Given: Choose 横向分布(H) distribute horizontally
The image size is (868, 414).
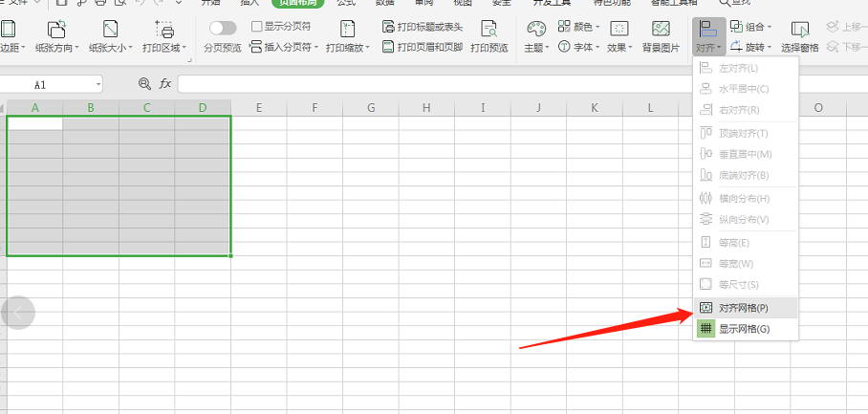Looking at the screenshot, I should point(745,198).
